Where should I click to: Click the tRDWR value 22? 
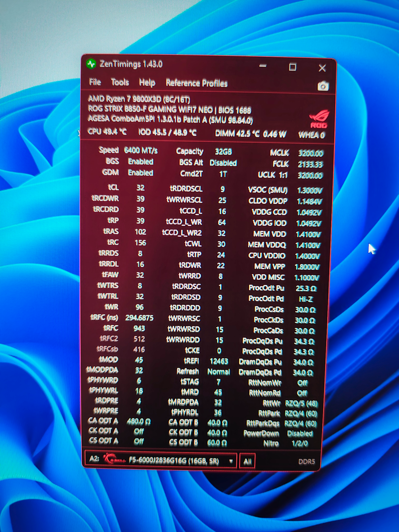point(221,266)
